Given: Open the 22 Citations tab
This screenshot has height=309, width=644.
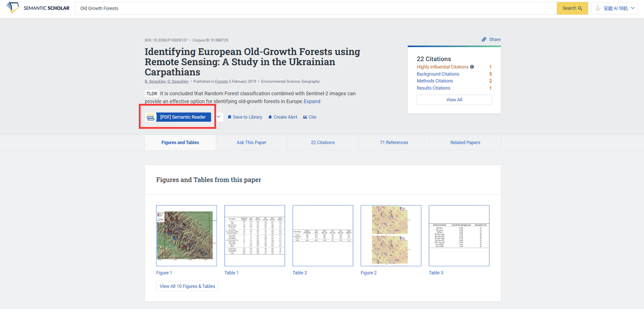Looking at the screenshot, I should 323,143.
